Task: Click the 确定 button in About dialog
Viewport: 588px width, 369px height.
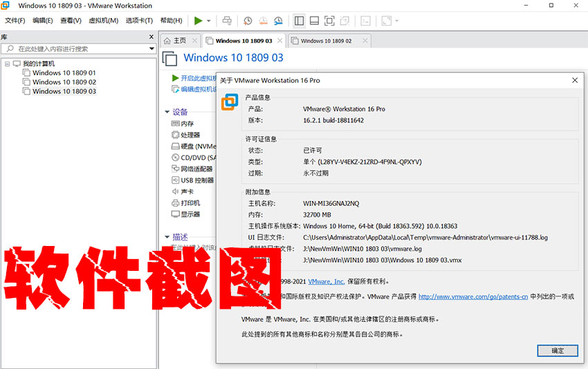Action: pos(558,350)
